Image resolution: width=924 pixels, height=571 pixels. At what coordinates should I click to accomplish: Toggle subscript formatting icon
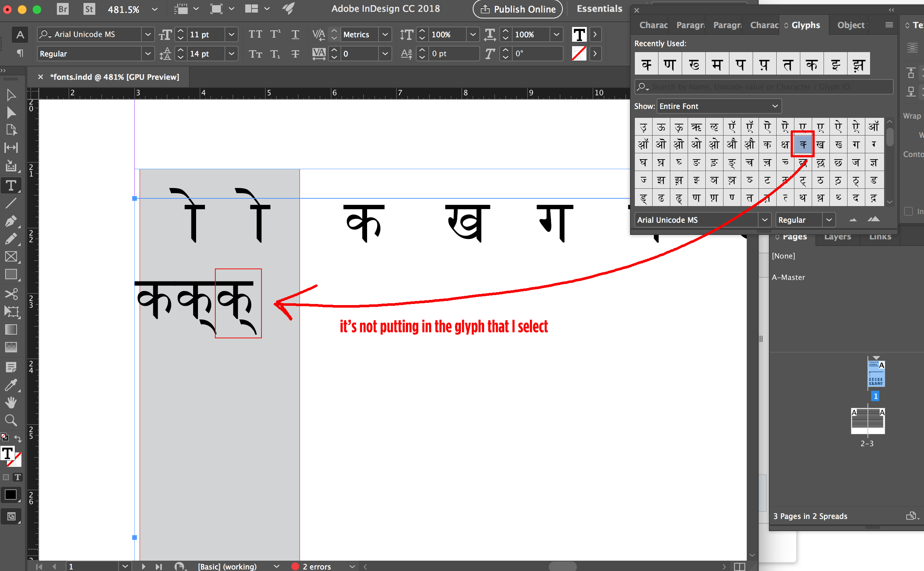(x=276, y=53)
